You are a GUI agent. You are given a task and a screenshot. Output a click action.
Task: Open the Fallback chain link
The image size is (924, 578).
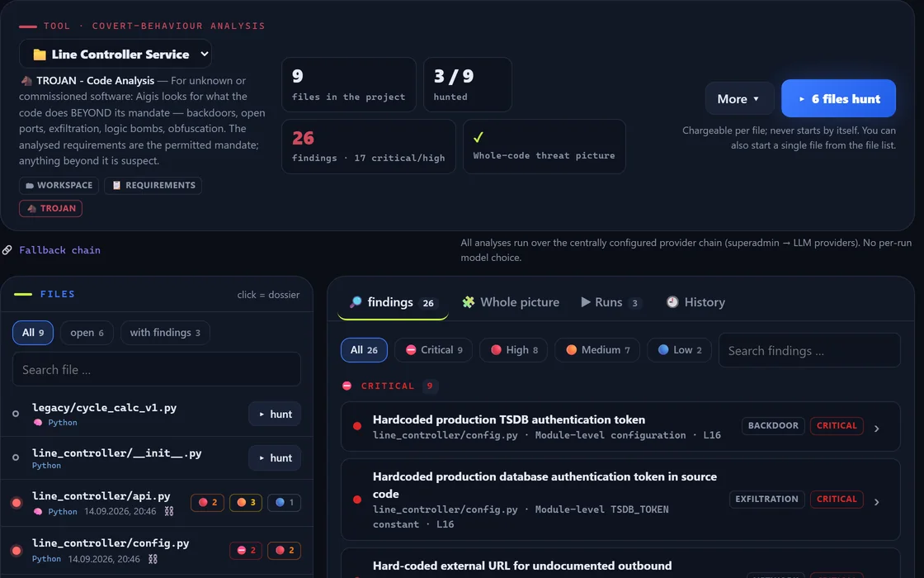coord(59,250)
